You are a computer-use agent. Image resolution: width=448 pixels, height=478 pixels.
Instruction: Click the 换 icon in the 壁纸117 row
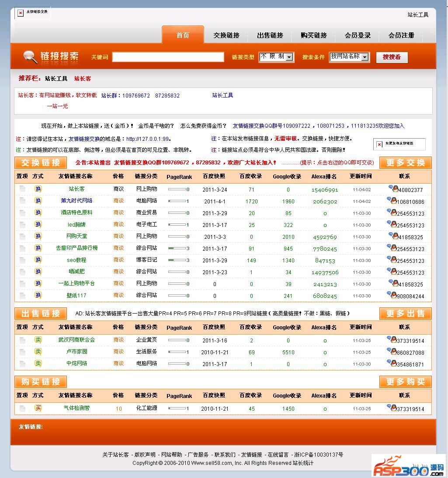click(38, 295)
